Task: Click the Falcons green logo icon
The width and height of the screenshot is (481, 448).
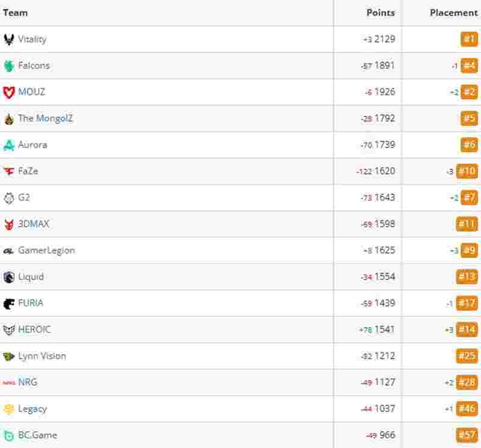Action: point(9,66)
